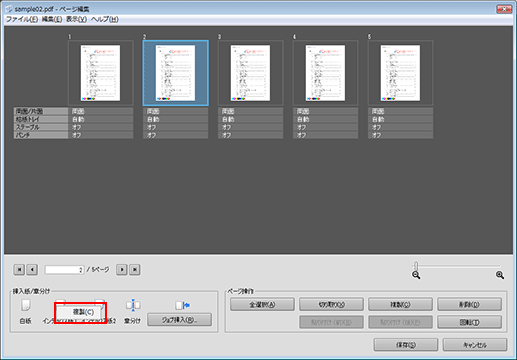Go to the previous page arrow
517x360 pixels.
point(32,269)
